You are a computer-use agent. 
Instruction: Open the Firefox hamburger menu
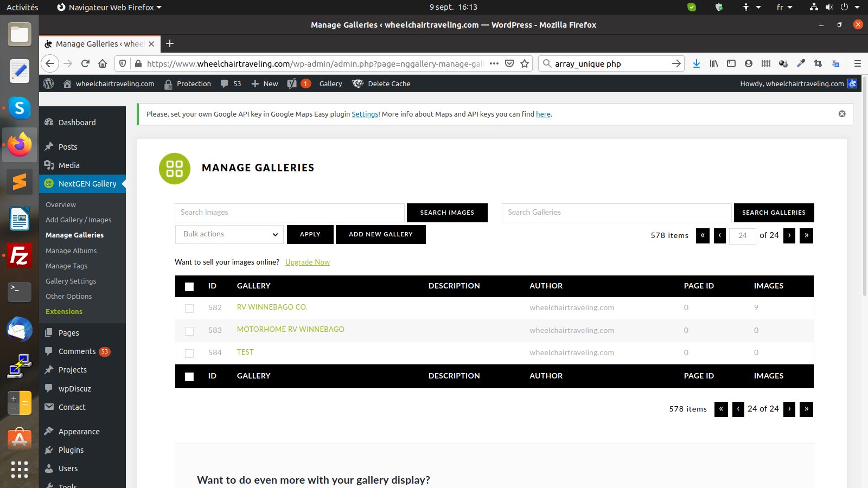click(857, 63)
